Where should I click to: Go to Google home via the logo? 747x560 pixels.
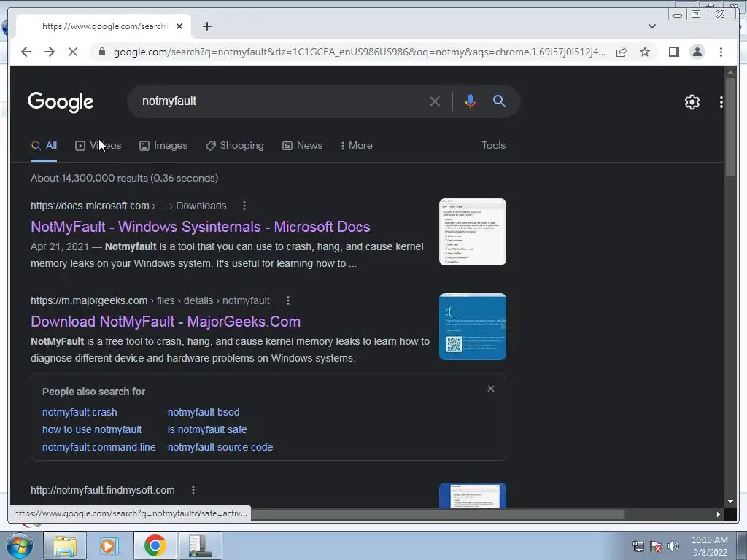61,102
